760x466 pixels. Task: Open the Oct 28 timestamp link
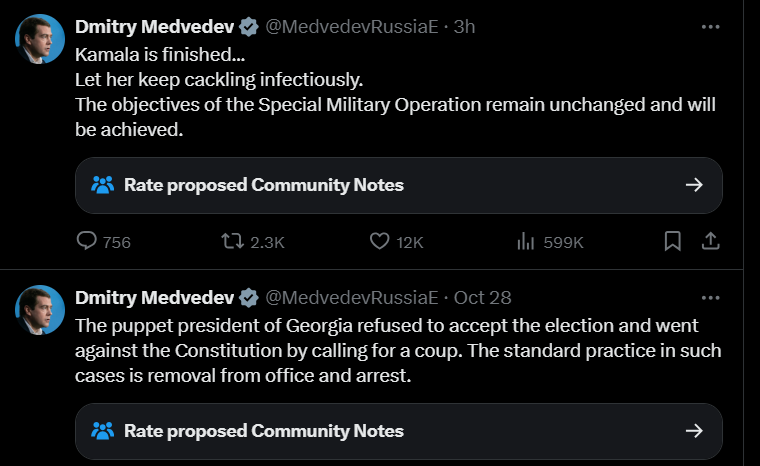tap(483, 297)
